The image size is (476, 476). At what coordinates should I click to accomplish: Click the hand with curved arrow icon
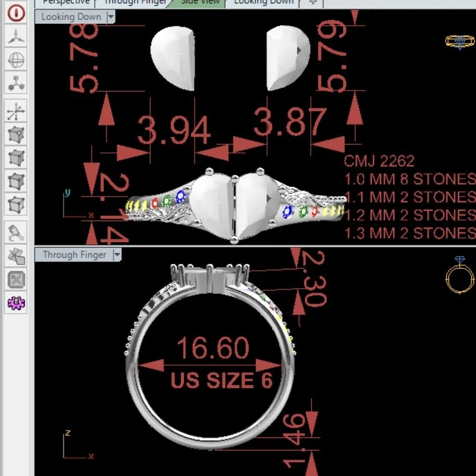(x=16, y=233)
